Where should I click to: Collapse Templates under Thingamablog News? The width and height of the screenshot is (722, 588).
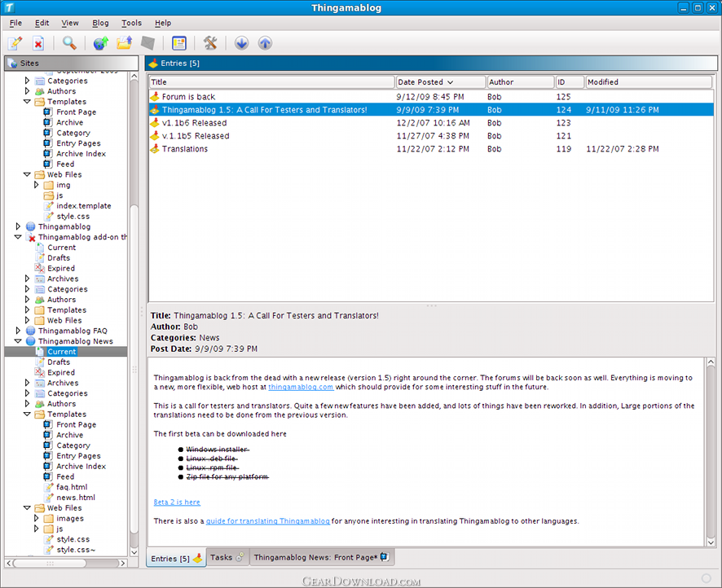27,414
